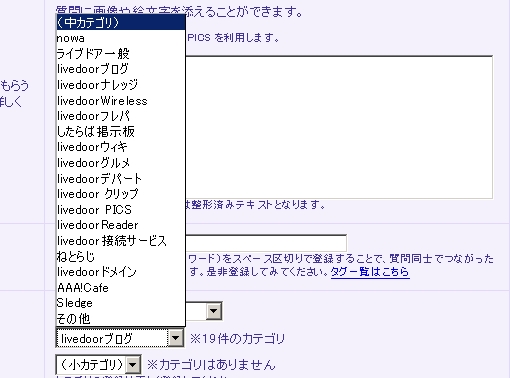The width and height of the screenshot is (510, 378).
Task: Select livedoorナレッジ option
Action: coord(121,85)
